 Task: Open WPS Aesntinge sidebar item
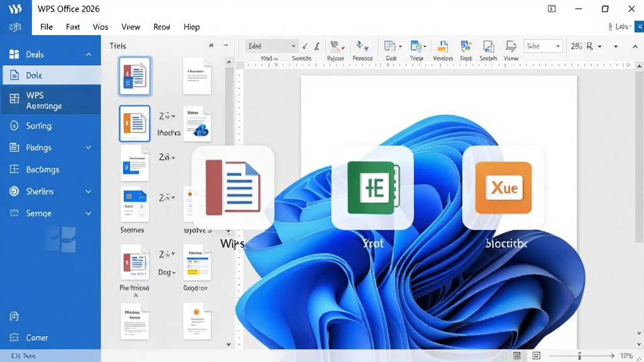(52, 101)
